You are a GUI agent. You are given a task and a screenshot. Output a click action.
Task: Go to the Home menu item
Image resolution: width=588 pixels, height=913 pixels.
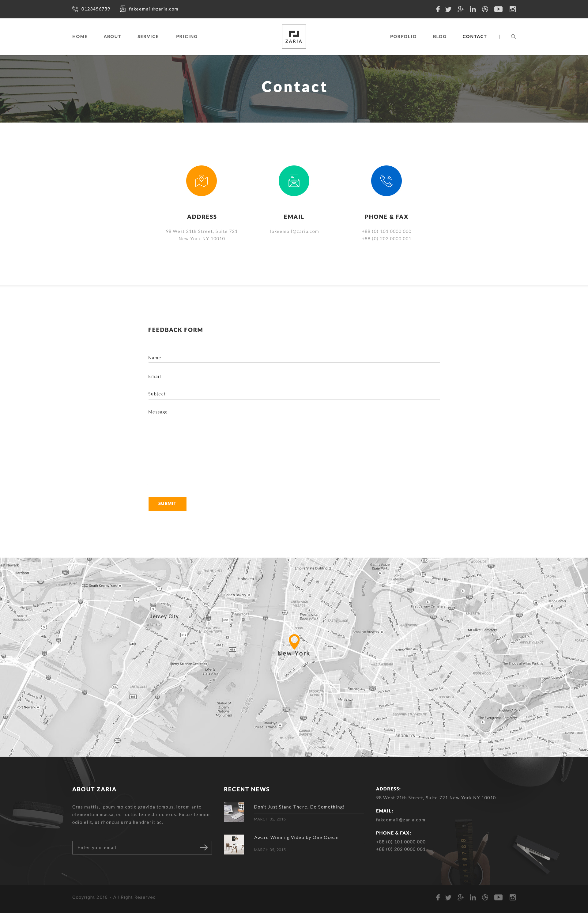pos(80,37)
